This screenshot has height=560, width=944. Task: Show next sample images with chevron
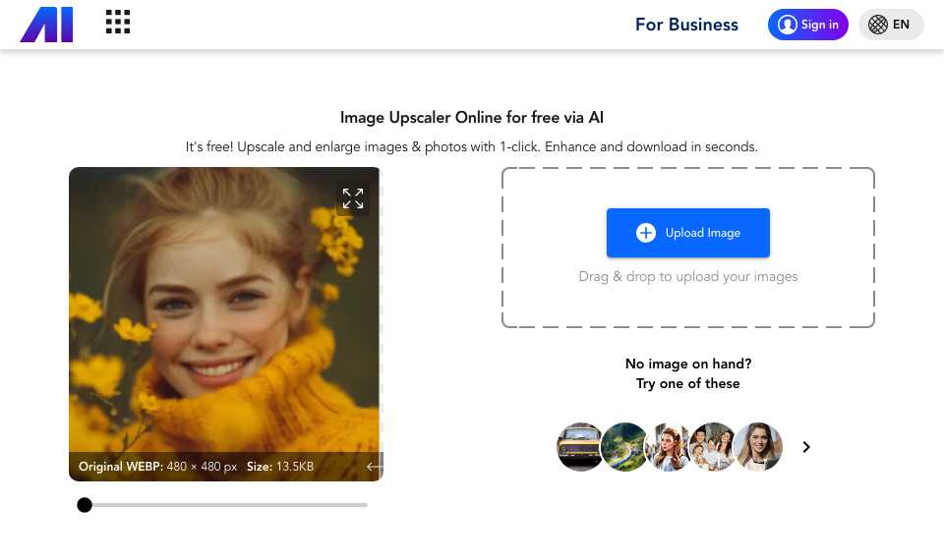(x=806, y=447)
